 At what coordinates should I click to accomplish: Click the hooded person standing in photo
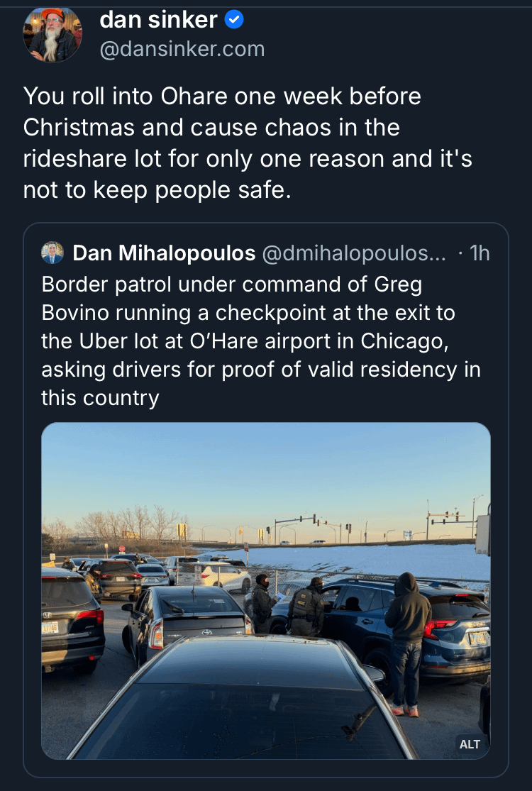coord(407,631)
